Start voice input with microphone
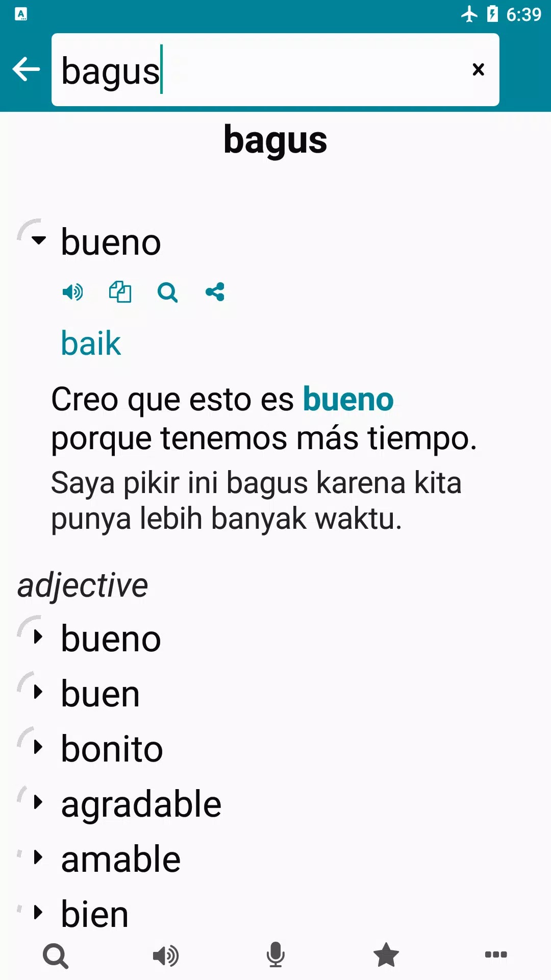This screenshot has height=980, width=551. (275, 955)
